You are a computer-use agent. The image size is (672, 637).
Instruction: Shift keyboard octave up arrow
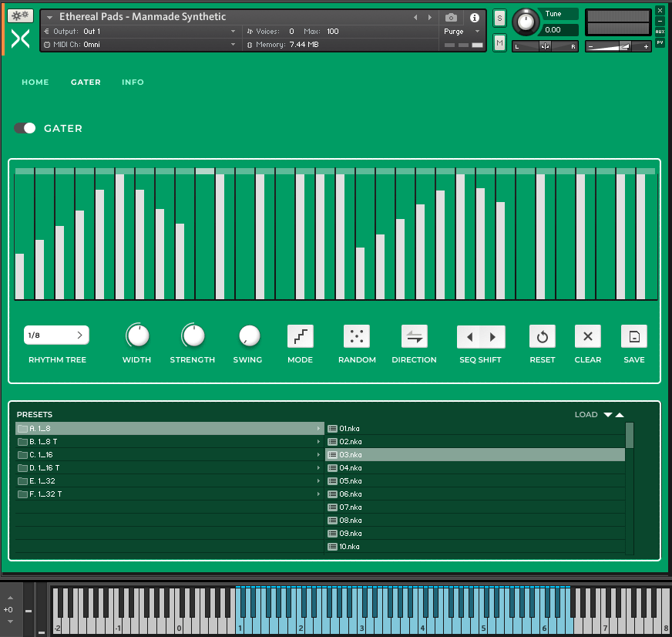coord(10,598)
